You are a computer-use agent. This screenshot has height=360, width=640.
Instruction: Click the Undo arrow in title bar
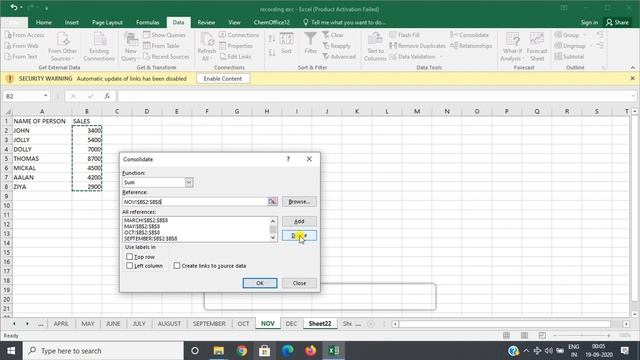(14, 7)
